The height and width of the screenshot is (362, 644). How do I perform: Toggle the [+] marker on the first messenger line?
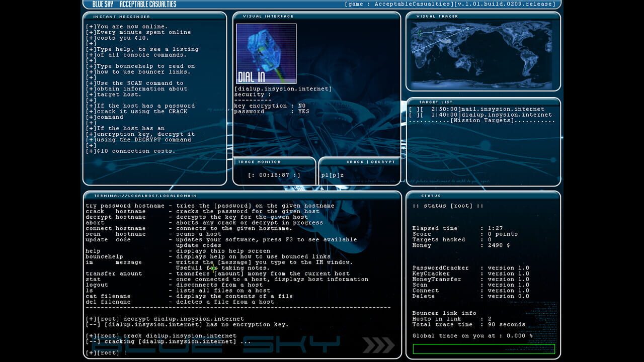coord(90,26)
